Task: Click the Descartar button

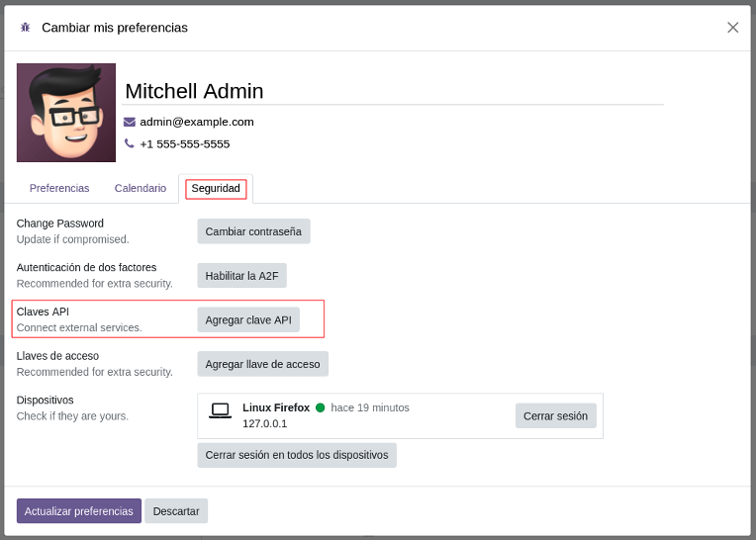Action: click(176, 511)
